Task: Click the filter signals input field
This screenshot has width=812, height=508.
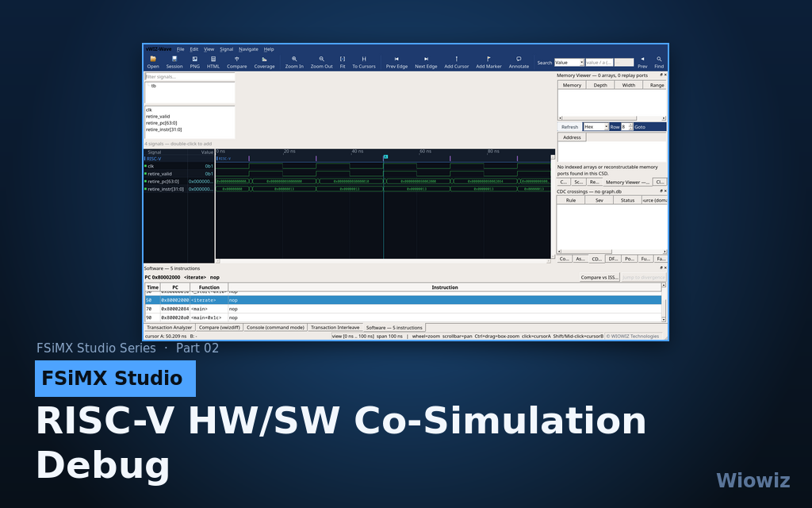Action: 190,77
